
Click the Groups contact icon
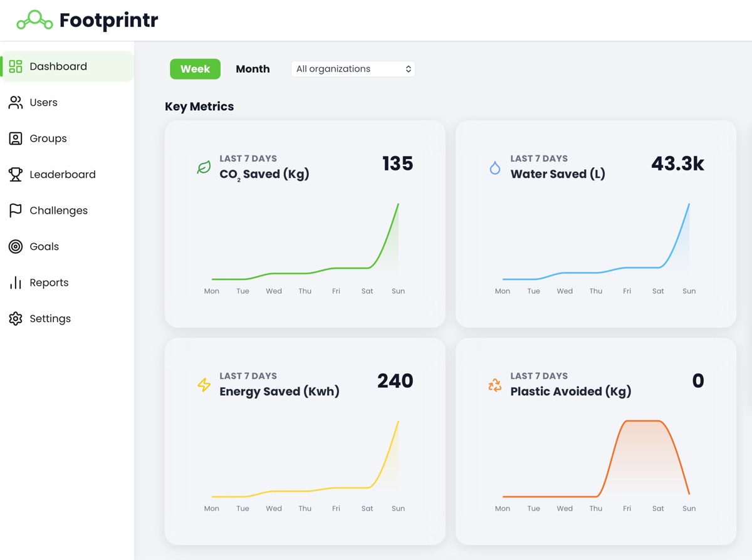point(16,138)
